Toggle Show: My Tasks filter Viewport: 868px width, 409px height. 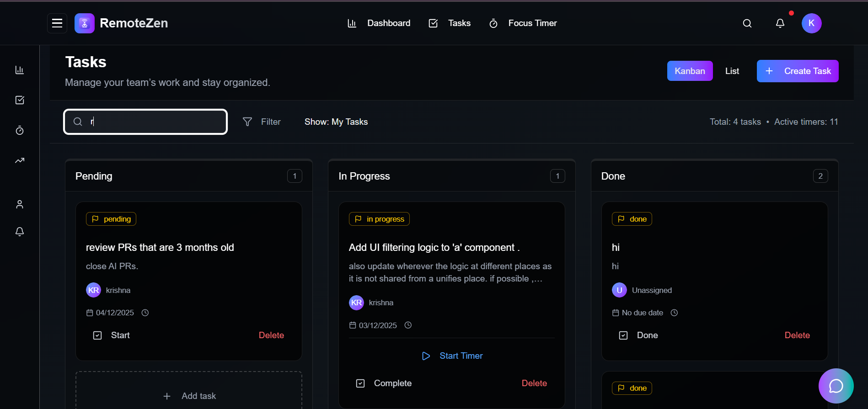pyautogui.click(x=336, y=122)
